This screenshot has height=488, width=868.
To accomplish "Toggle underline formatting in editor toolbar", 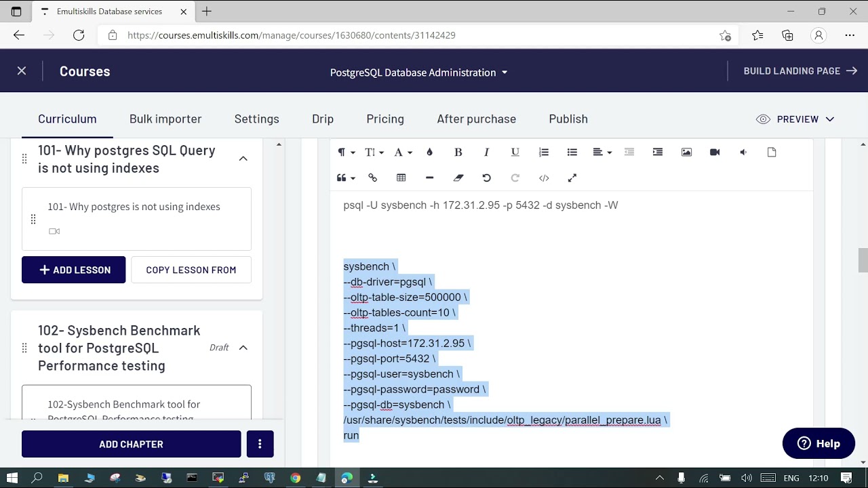I will pyautogui.click(x=515, y=152).
